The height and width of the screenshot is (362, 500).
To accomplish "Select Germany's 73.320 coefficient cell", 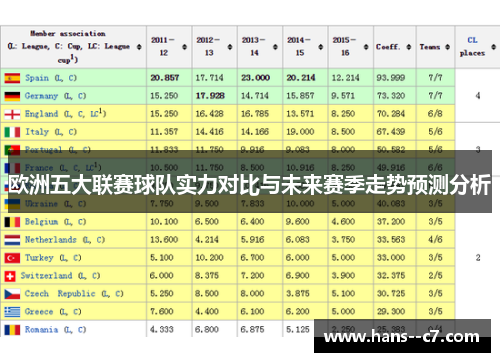I will pyautogui.click(x=395, y=96).
